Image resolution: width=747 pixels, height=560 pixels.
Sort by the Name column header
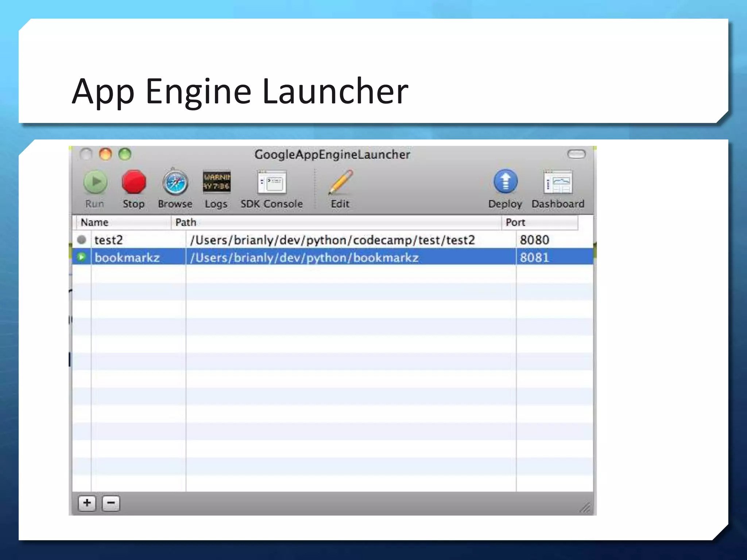[124, 222]
